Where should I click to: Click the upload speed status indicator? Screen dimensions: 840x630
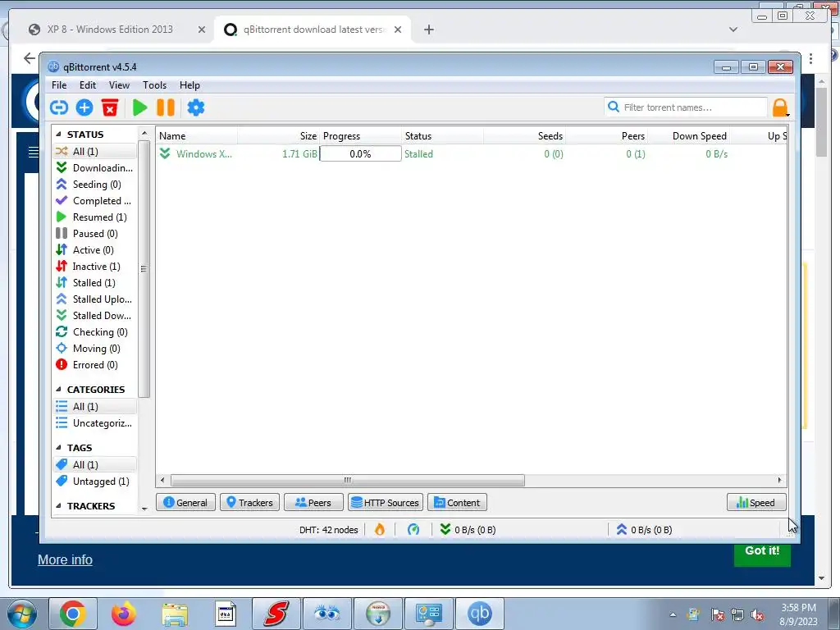[644, 530]
